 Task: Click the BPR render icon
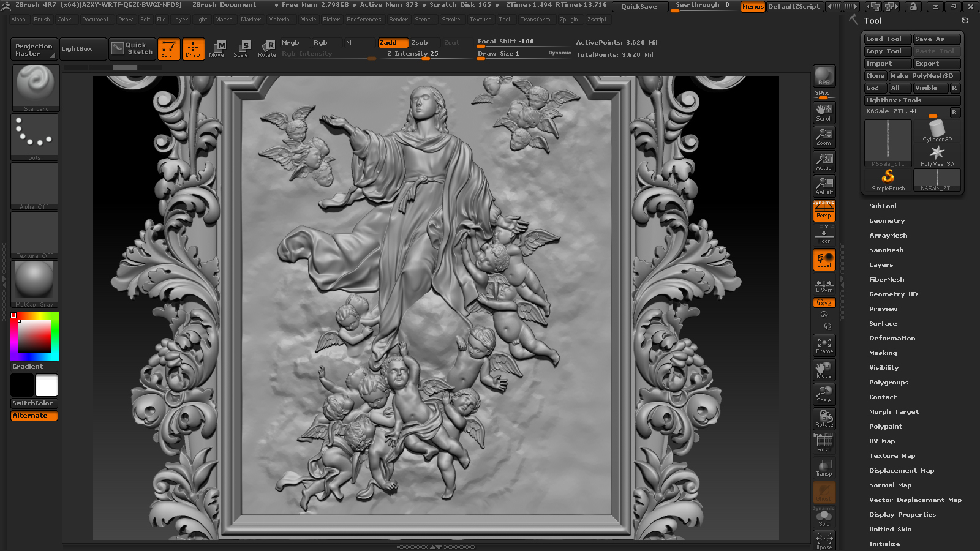824,76
